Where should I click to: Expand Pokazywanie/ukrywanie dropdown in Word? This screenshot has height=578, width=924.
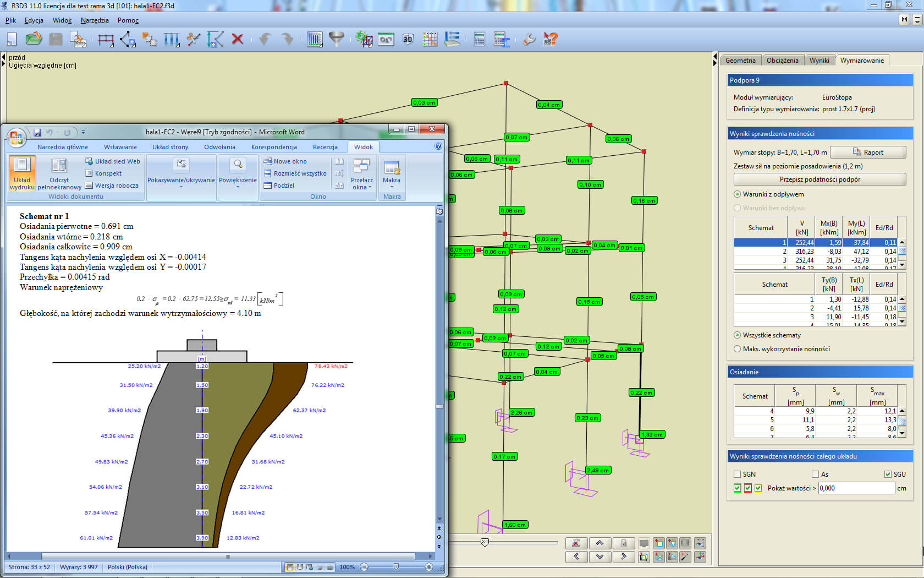pos(181,173)
